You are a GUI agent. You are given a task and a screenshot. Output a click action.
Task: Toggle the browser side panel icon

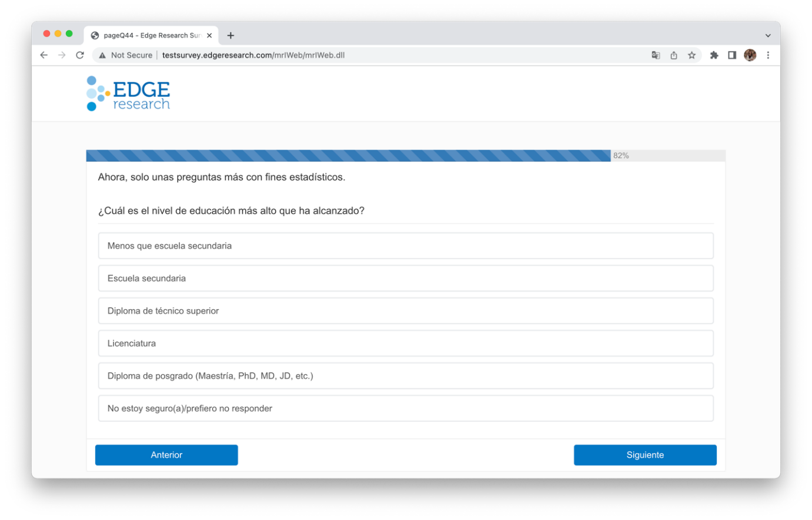pyautogui.click(x=732, y=55)
